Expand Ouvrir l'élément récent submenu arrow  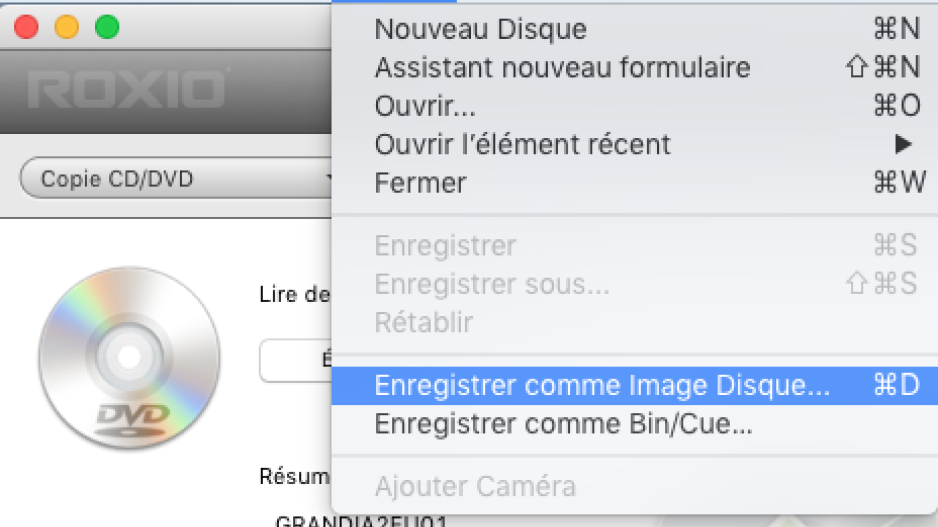(x=903, y=144)
